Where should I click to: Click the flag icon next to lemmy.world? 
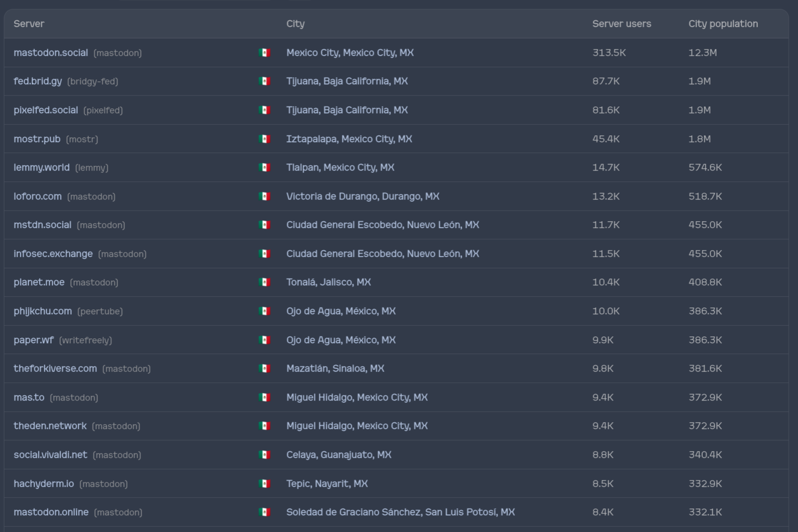coord(265,168)
